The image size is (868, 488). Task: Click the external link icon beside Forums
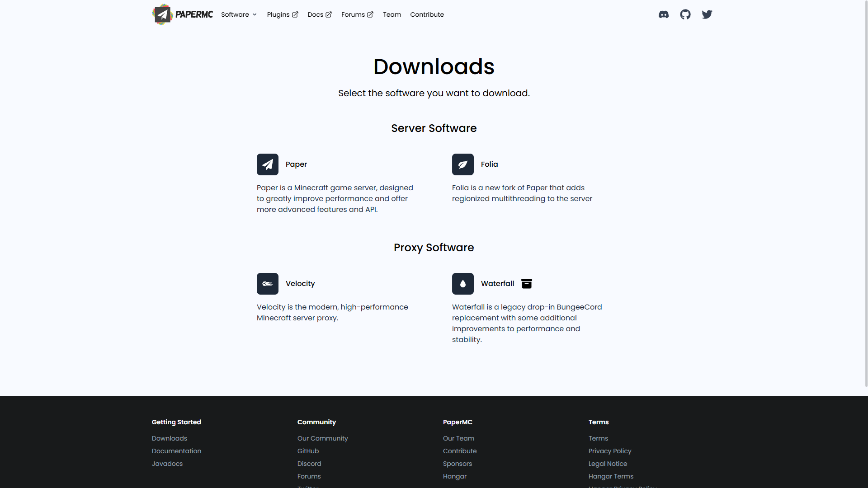(370, 14)
